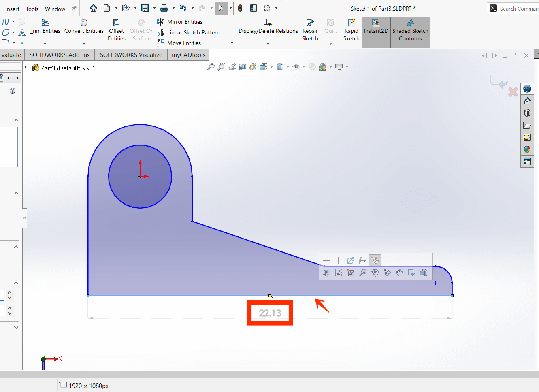
Task: Open the Tools menu
Action: (x=32, y=9)
